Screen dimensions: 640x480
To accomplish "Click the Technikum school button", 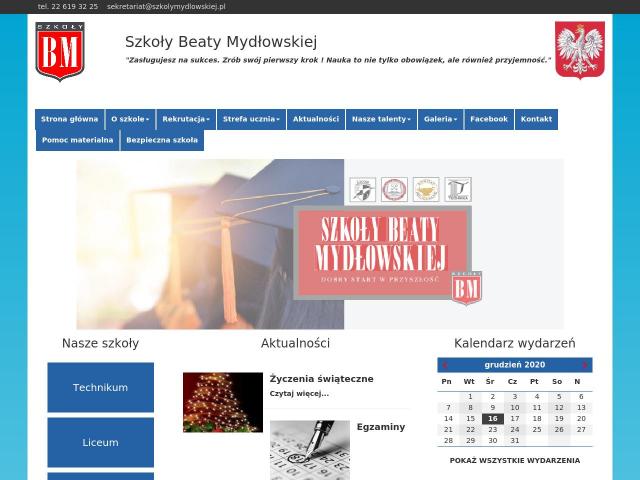I will [100, 387].
